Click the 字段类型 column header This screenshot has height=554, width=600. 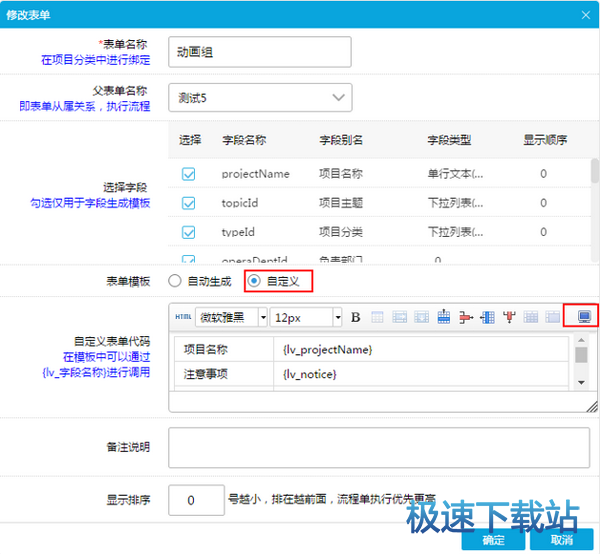449,140
